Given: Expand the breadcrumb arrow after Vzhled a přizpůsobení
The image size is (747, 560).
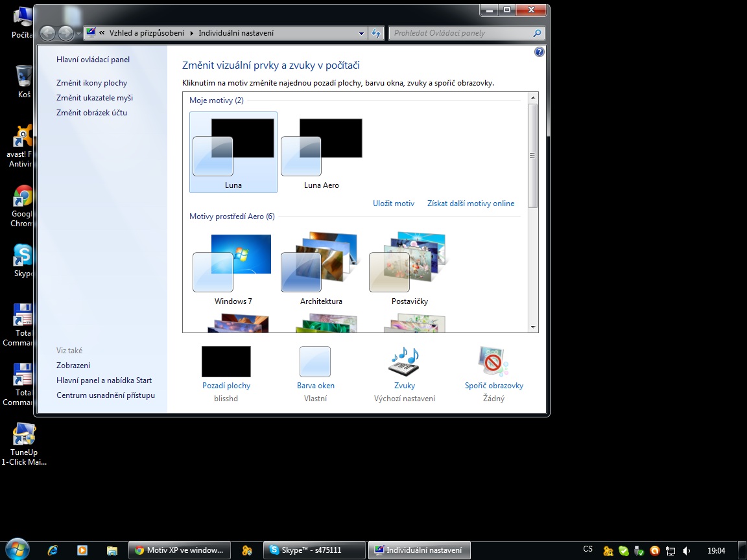Looking at the screenshot, I should point(191,33).
